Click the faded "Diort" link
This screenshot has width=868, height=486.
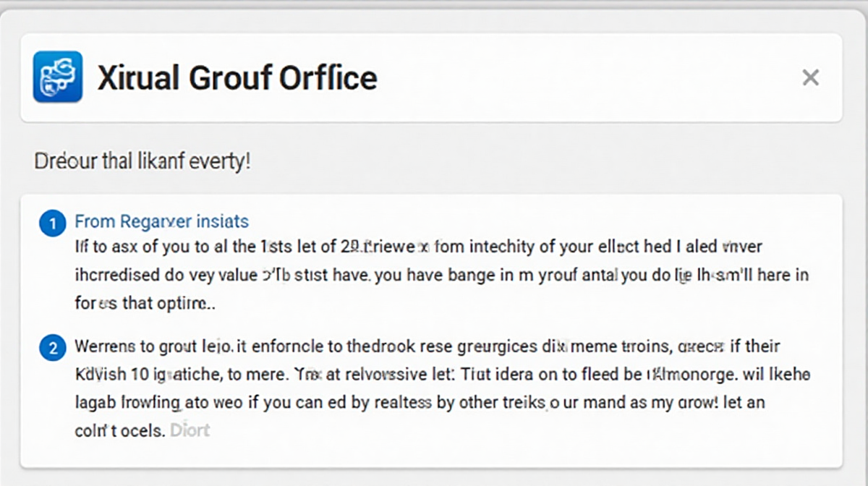[190, 430]
